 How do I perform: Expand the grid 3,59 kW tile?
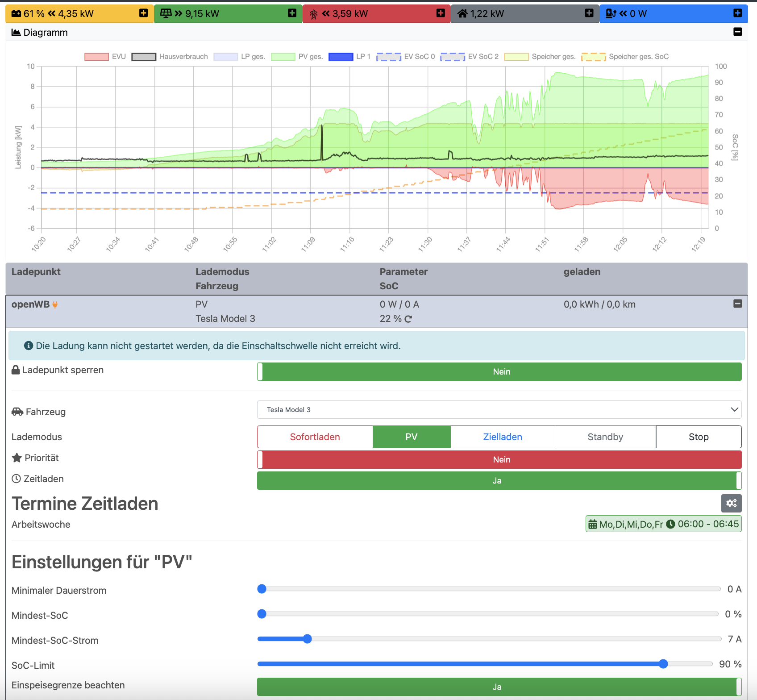pyautogui.click(x=441, y=13)
